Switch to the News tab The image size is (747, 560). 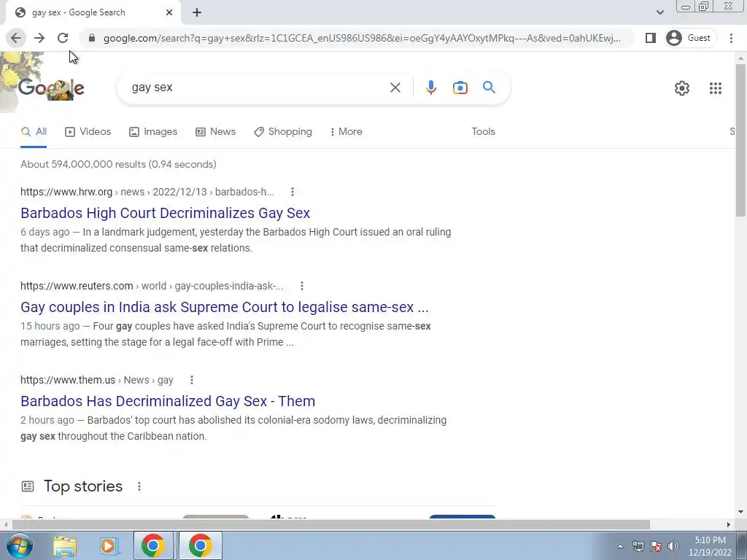pyautogui.click(x=216, y=132)
